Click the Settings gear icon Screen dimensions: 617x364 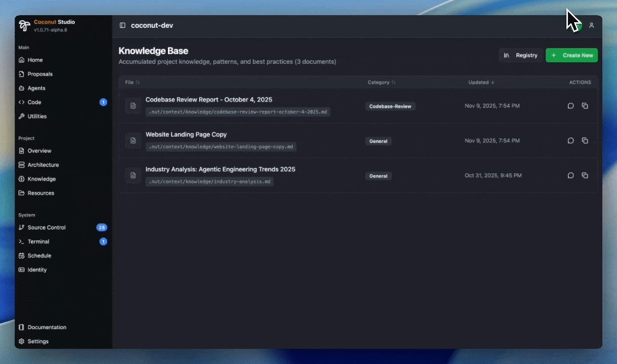point(21,341)
